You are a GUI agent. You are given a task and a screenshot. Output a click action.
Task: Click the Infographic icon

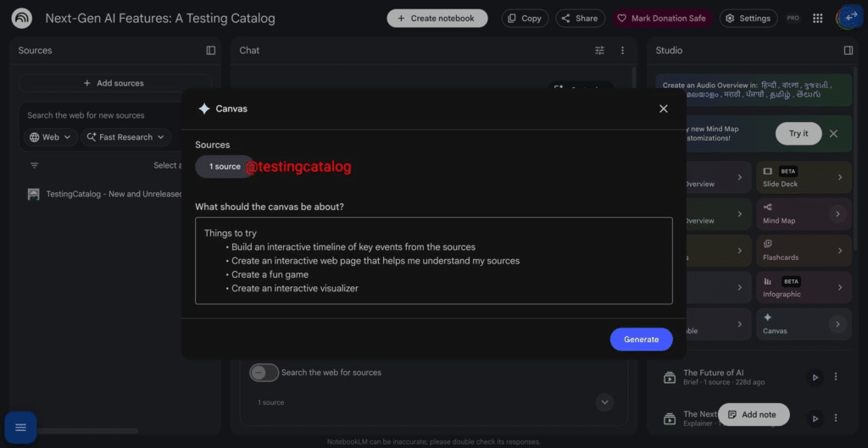(x=767, y=281)
